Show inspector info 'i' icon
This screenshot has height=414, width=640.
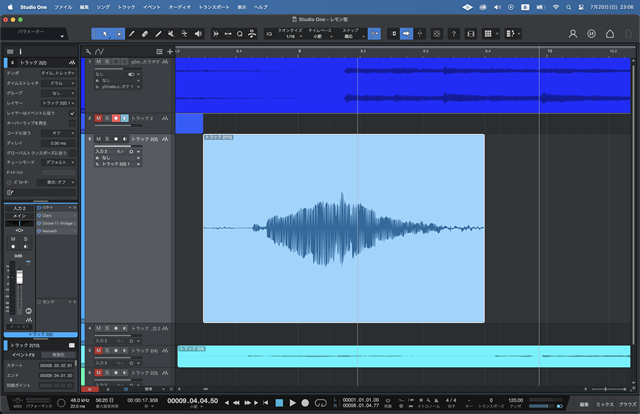click(x=20, y=51)
